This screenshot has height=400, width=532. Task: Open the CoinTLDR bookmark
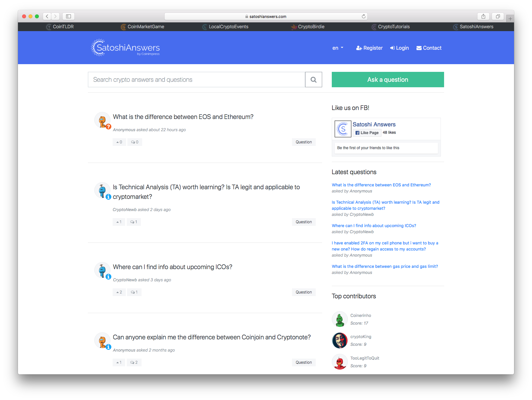click(60, 27)
